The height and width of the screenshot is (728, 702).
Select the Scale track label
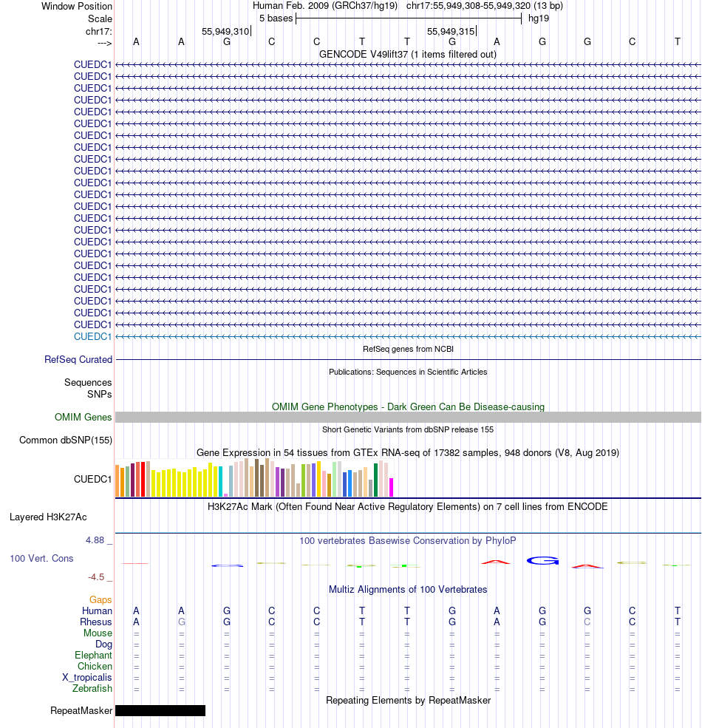[100, 19]
